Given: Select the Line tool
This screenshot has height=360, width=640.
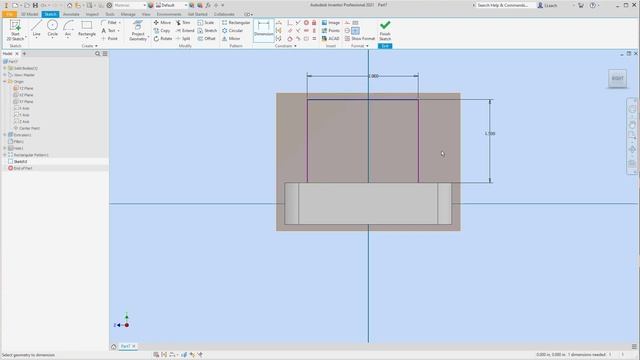Looking at the screenshot, I should pyautogui.click(x=36, y=28).
